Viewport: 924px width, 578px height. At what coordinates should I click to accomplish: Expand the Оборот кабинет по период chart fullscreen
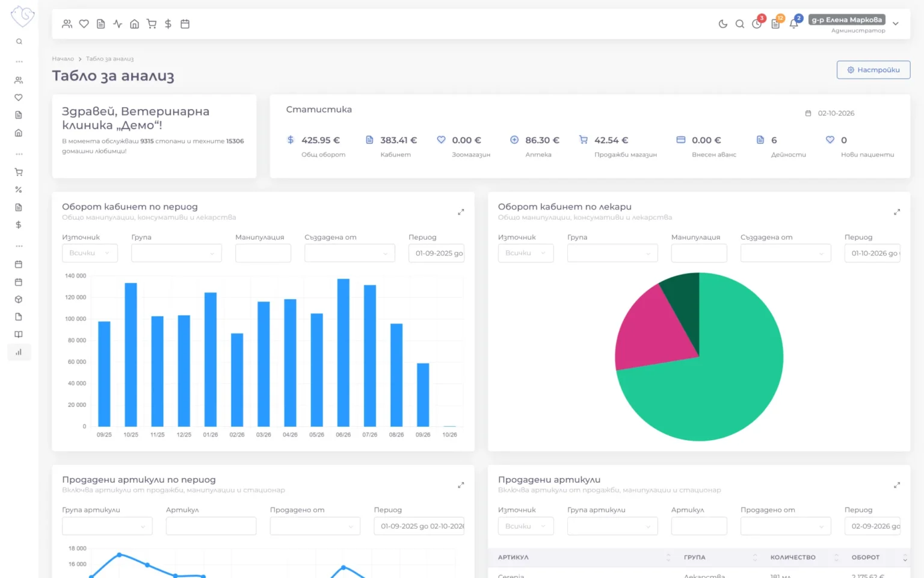pos(461,212)
